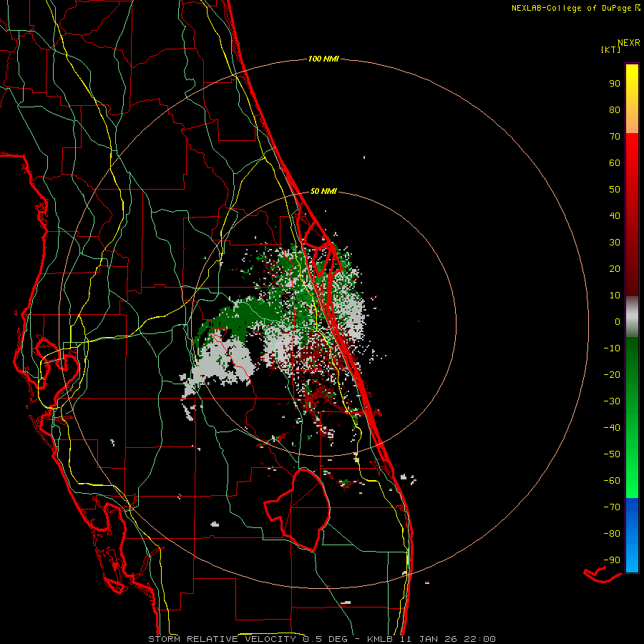Viewport: 644px width, 644px height.
Task: Click the -80 value on the velocity scale
Action: (612, 534)
